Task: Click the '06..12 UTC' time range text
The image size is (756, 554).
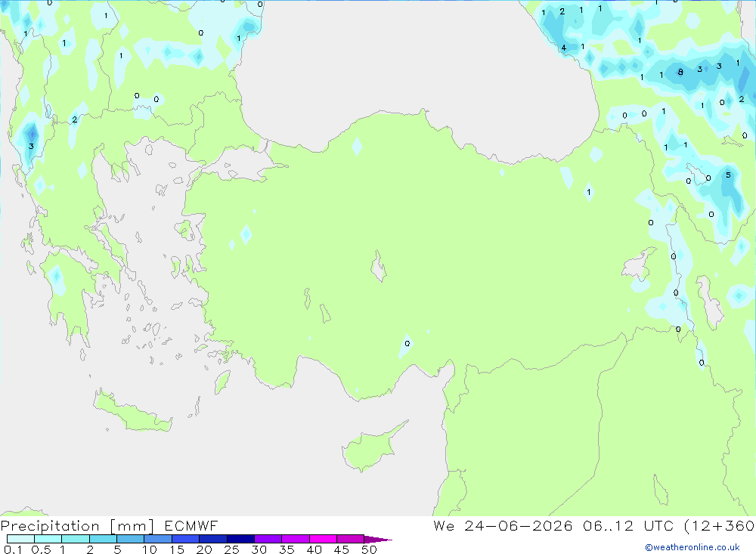Action: point(629,525)
